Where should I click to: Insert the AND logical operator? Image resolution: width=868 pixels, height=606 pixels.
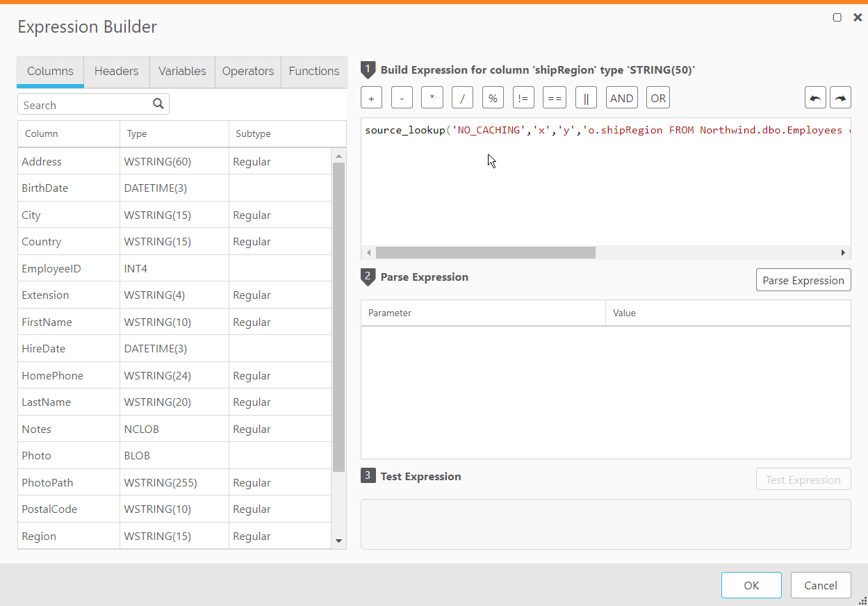[x=621, y=97]
